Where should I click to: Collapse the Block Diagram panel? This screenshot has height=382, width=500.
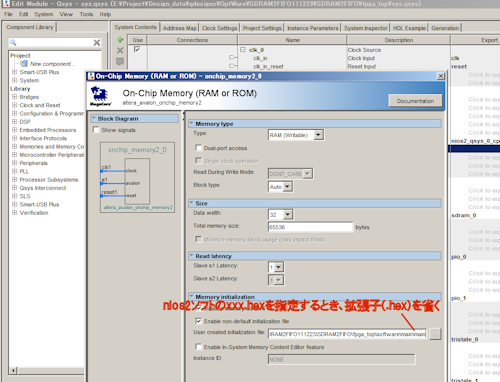94,118
